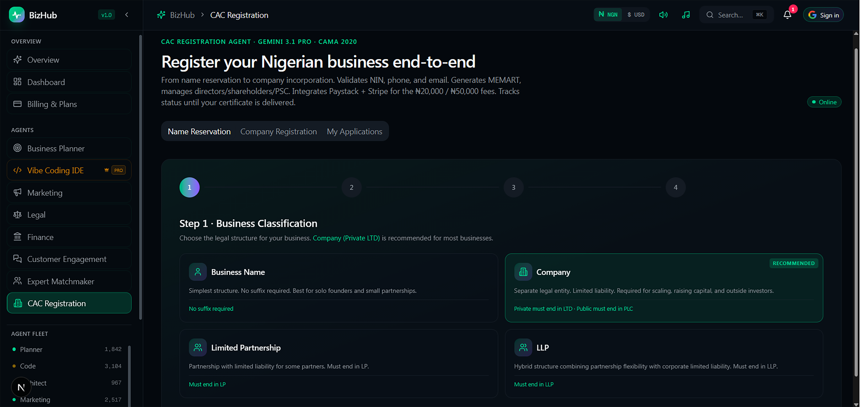
Task: Jump to step 4 in the stepper
Action: pos(675,187)
